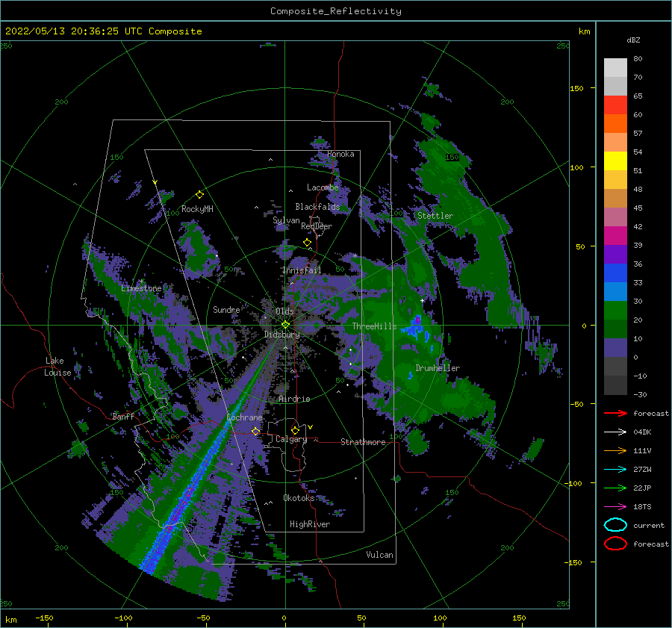Select the 39 dBZ magenta color swatch
Screen dimensions: 672x628
click(615, 235)
